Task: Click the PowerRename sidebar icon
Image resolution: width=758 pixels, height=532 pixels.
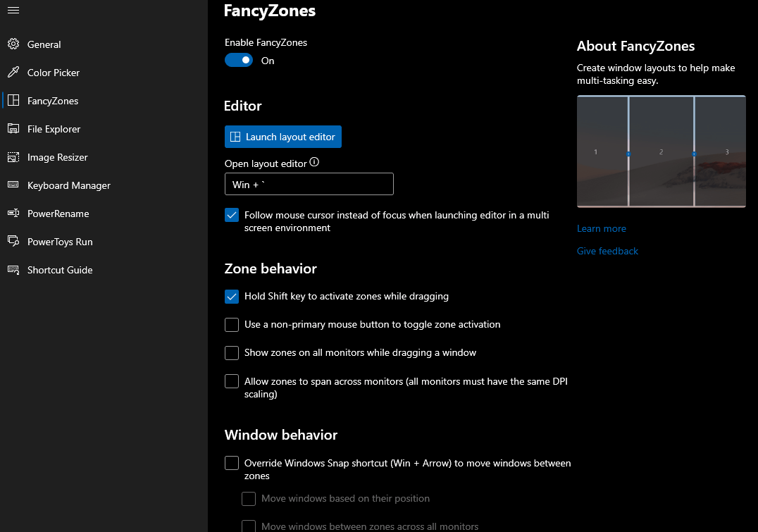Action: (x=13, y=213)
